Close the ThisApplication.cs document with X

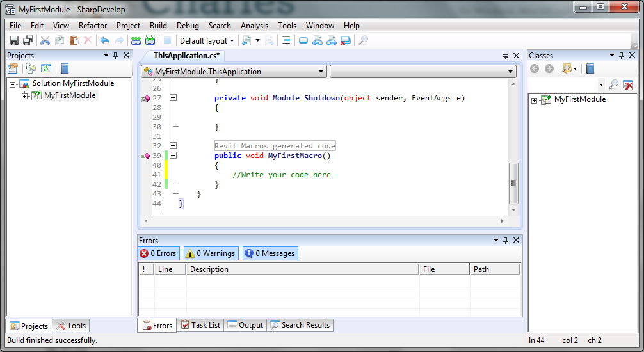(516, 56)
